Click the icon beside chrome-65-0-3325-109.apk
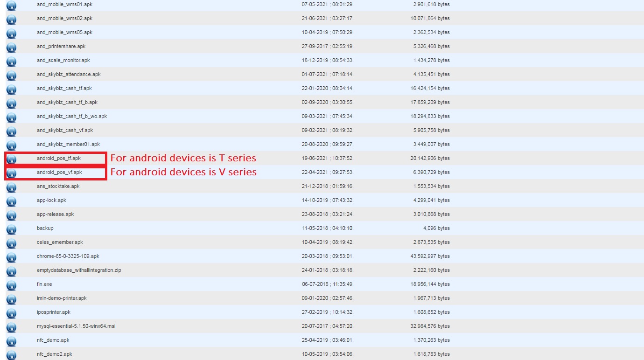644x360 pixels. point(12,257)
